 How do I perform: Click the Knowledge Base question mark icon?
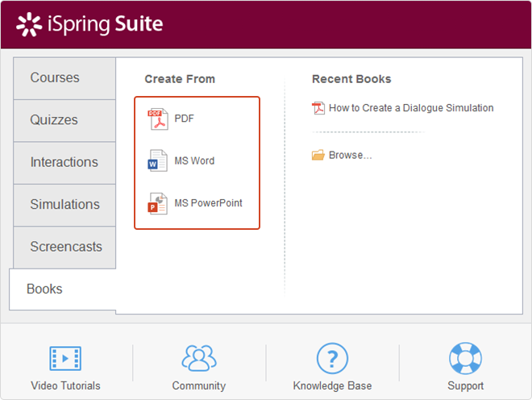coord(332,358)
